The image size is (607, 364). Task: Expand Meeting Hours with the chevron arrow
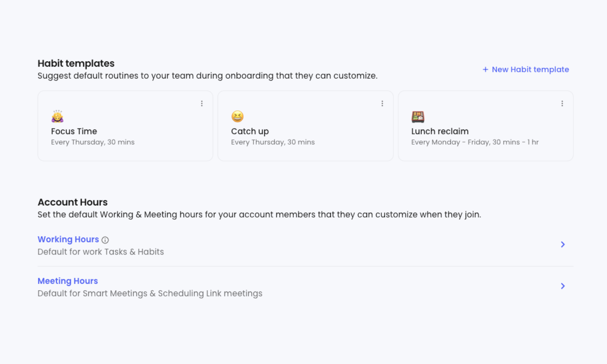point(563,286)
